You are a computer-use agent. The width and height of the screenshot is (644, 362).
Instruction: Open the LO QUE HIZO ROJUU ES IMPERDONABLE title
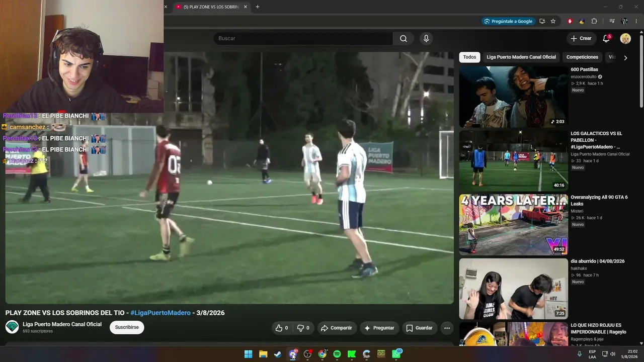[598, 328]
